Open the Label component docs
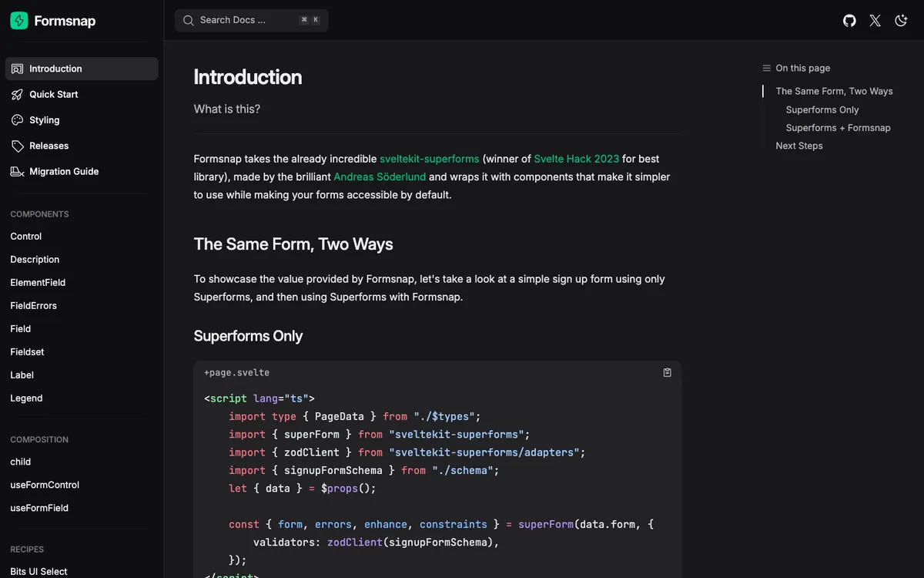This screenshot has width=924, height=578. coord(22,375)
